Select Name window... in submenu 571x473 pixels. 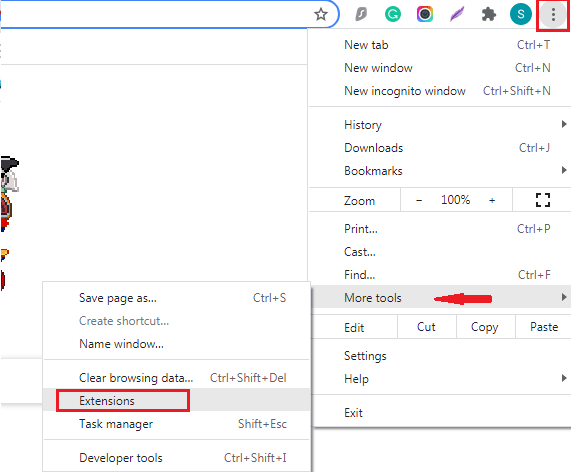pos(177,344)
